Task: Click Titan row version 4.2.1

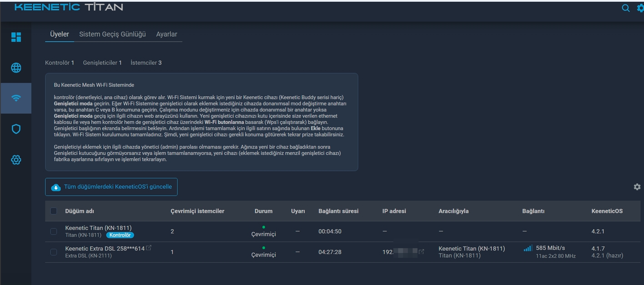Action: coord(598,231)
